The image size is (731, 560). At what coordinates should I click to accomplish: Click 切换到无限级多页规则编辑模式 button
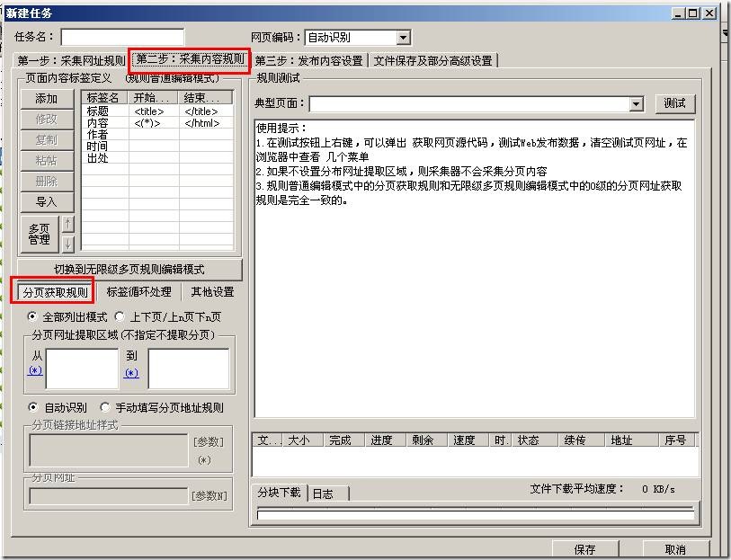point(129,269)
